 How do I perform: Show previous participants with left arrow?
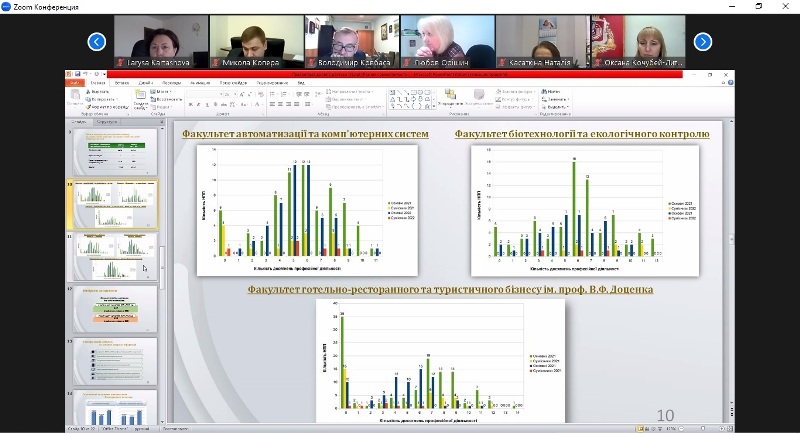pos(96,42)
